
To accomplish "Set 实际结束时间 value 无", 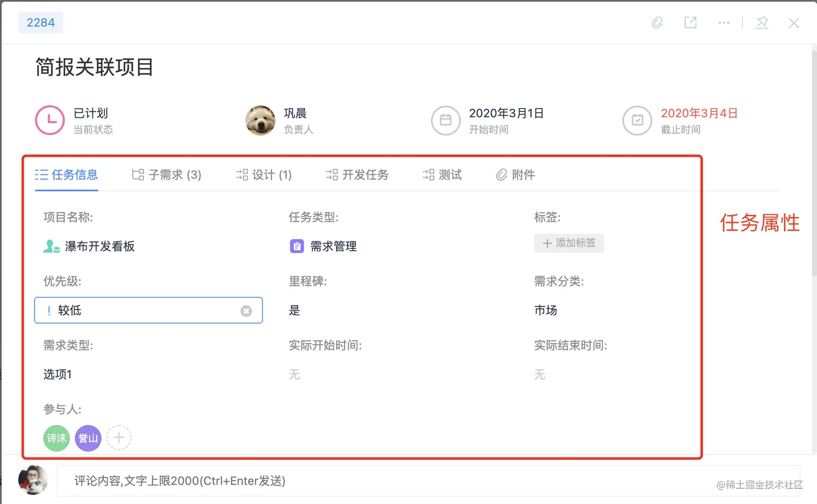I will tap(540, 374).
